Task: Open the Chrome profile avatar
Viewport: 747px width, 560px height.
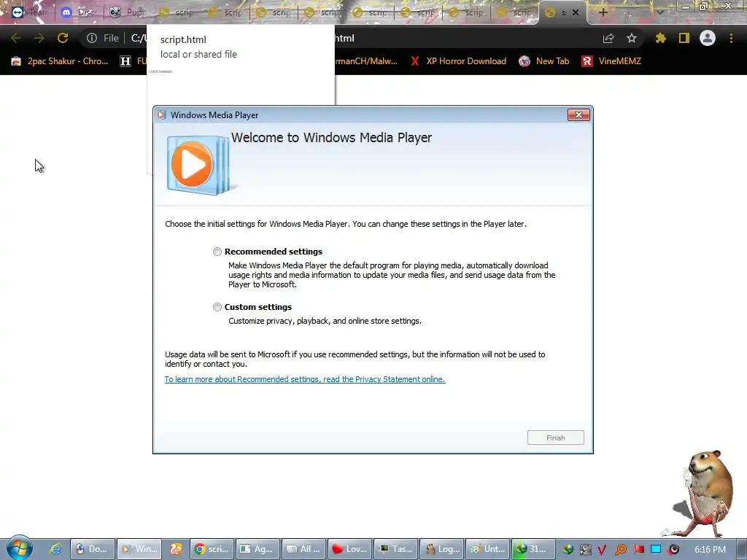Action: [x=708, y=38]
